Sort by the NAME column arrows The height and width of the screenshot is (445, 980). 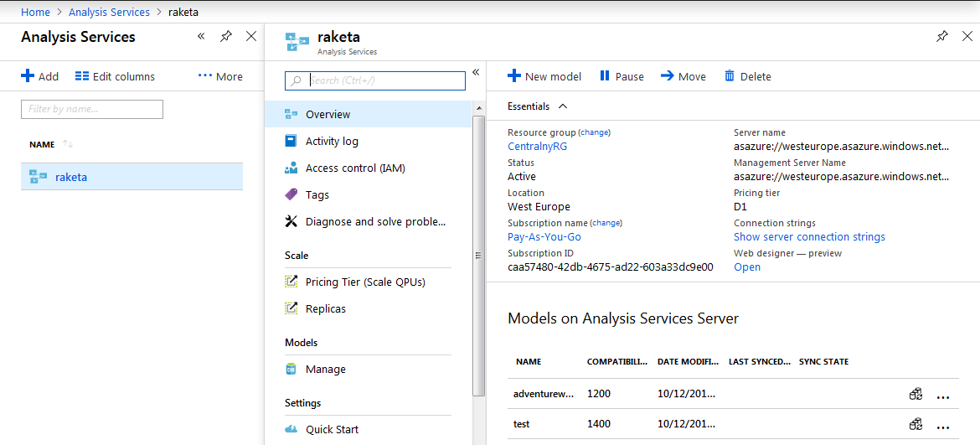68,144
